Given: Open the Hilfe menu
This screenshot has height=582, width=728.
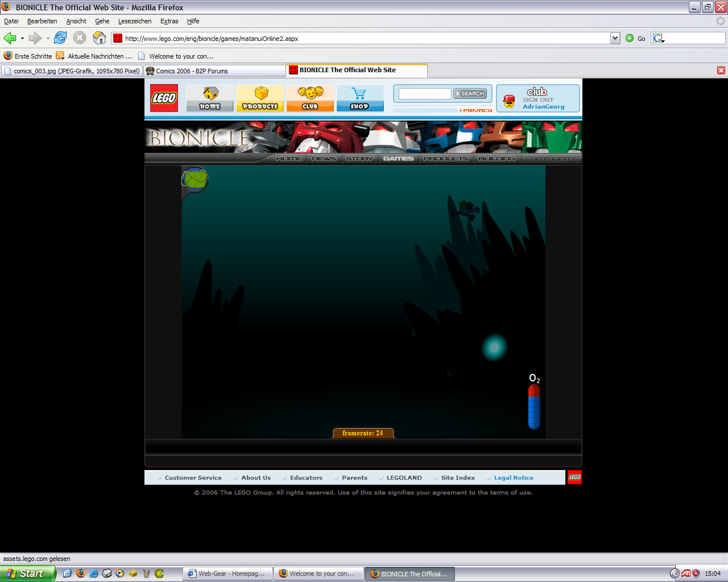Looking at the screenshot, I should coord(193,21).
